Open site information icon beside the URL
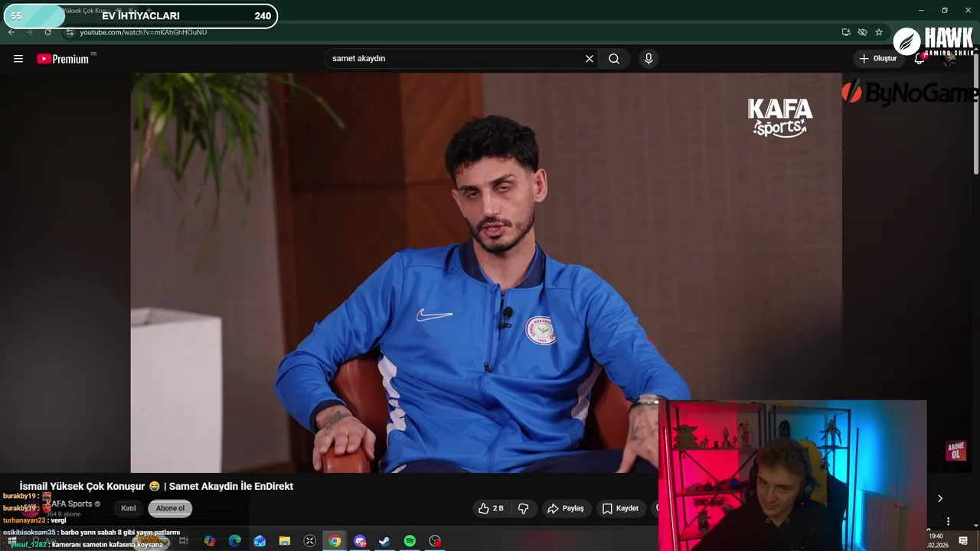The width and height of the screenshot is (980, 551). [70, 32]
